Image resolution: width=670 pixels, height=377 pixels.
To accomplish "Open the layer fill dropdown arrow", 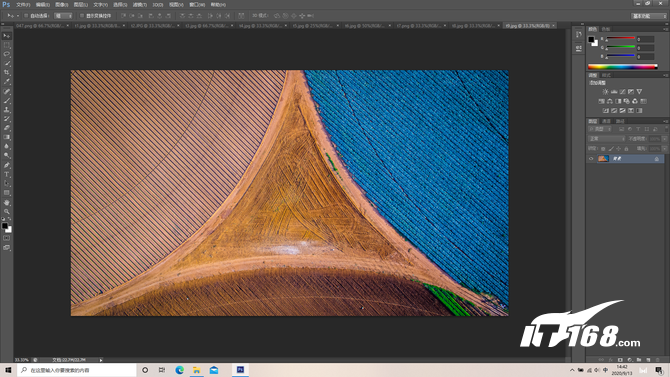I will tap(664, 149).
